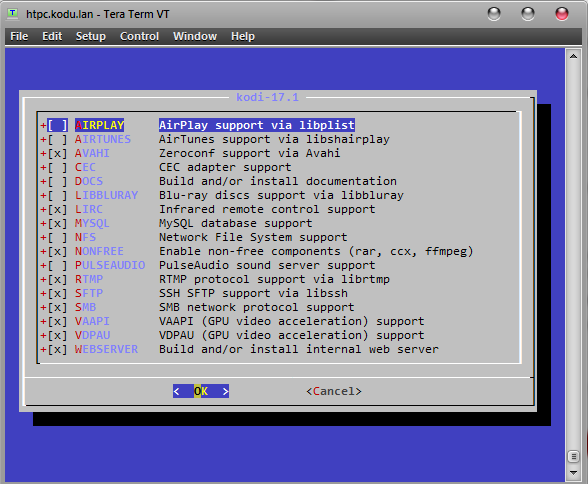Screen dimensions: 588x484
Task: Click the vertical scrollbar thumb
Action: tap(573, 456)
